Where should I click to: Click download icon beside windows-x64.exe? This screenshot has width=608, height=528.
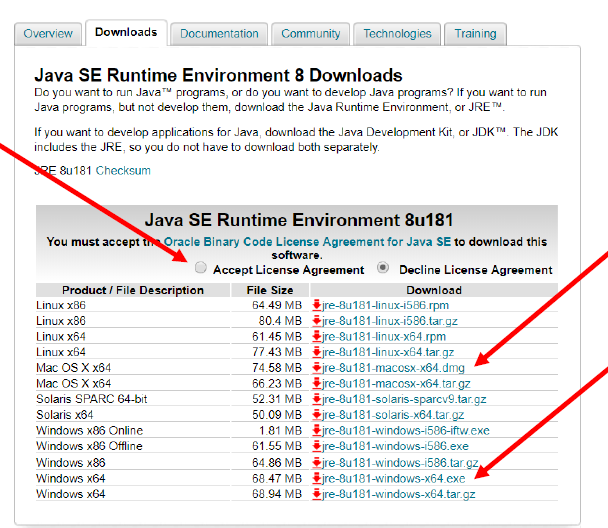(x=317, y=478)
